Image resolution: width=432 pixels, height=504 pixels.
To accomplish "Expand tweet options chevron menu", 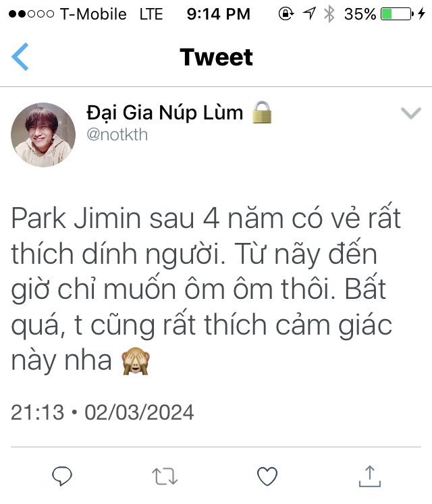I will [411, 113].
